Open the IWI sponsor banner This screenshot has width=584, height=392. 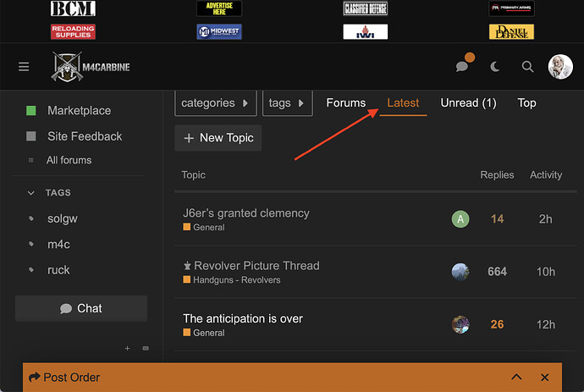coord(366,31)
